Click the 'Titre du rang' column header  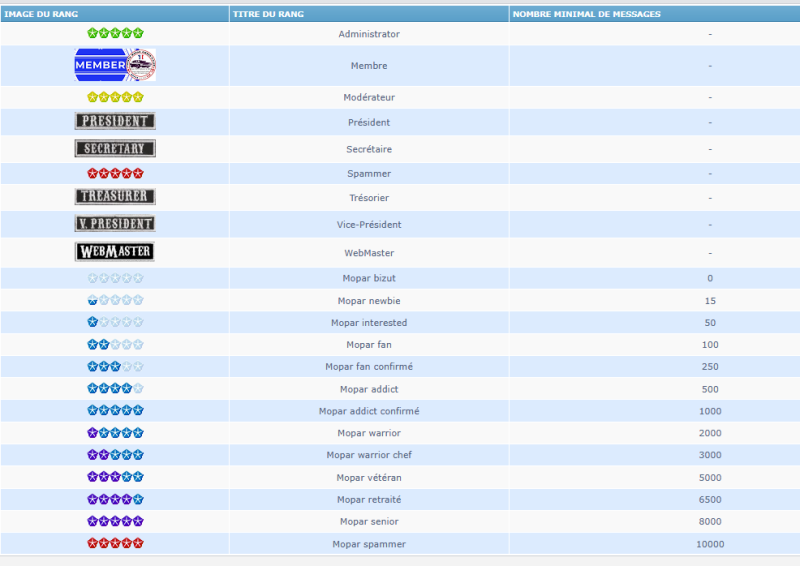(x=369, y=14)
